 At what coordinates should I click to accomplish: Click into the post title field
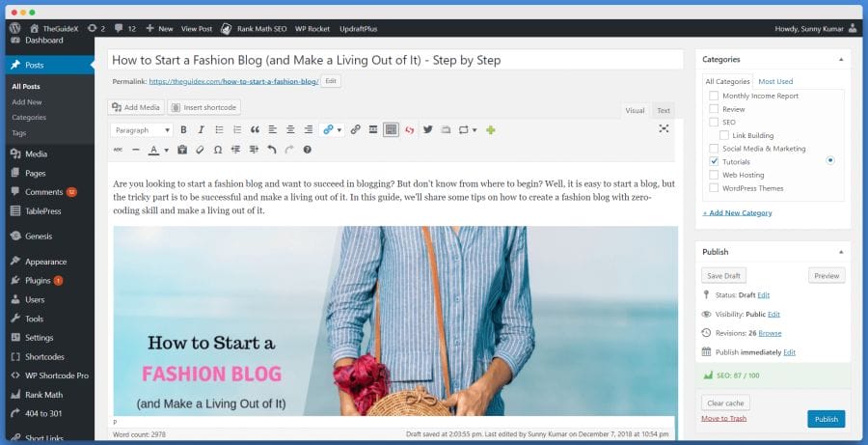coord(395,60)
